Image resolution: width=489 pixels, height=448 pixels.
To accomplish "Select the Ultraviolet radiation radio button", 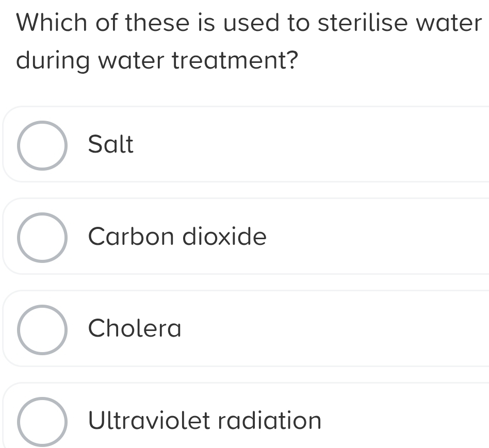I will click(x=43, y=421).
